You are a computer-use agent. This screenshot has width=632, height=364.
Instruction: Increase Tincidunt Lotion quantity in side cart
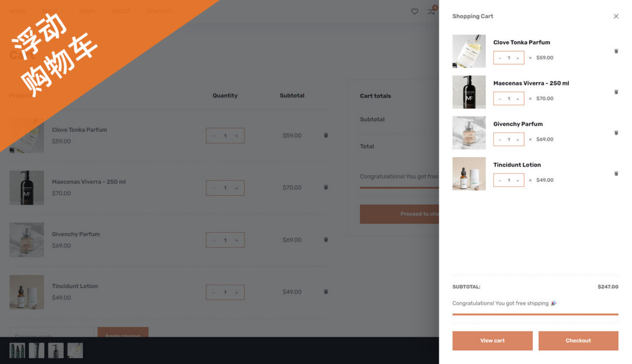pos(518,180)
